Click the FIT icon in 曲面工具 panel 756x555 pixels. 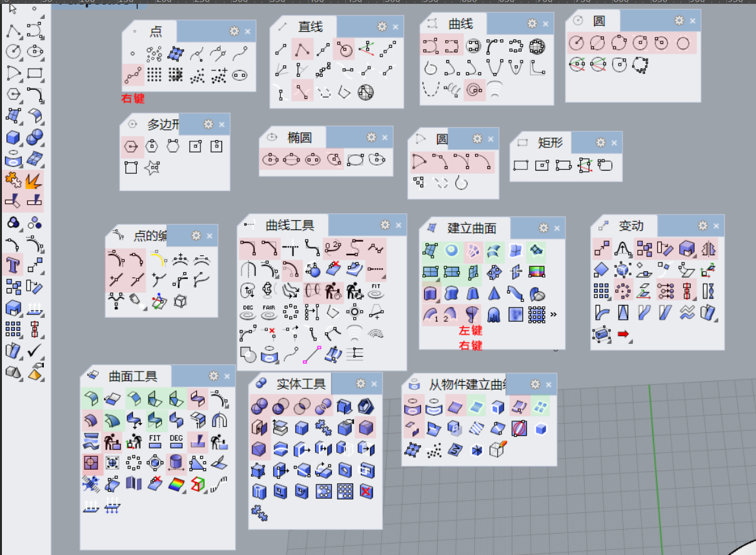[155, 441]
